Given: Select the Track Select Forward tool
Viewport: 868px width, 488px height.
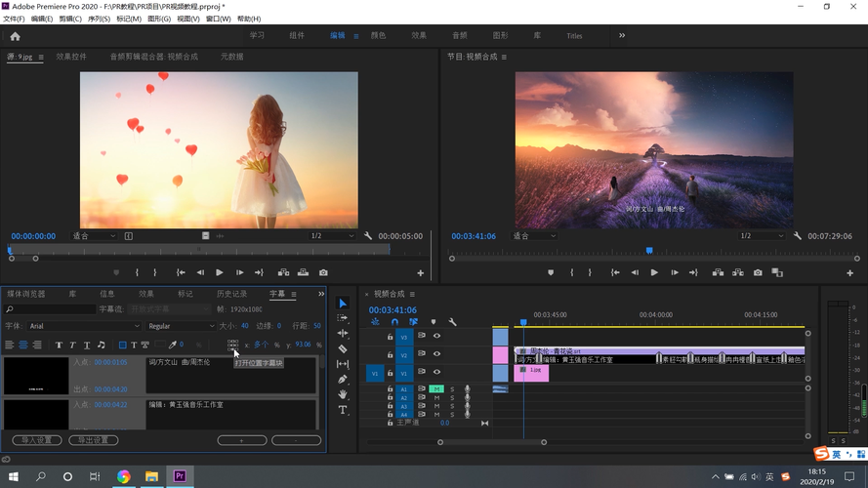Looking at the screenshot, I should [x=343, y=318].
